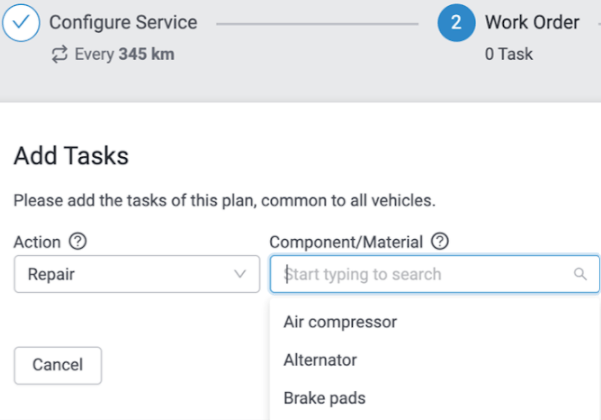This screenshot has width=601, height=420.
Task: Open the Repair action select box
Action: point(137,274)
